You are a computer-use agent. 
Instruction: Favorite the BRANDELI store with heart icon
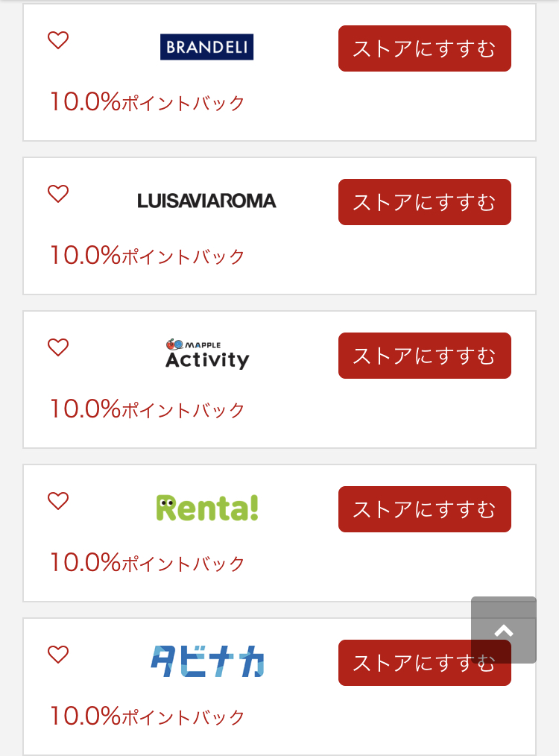58,40
